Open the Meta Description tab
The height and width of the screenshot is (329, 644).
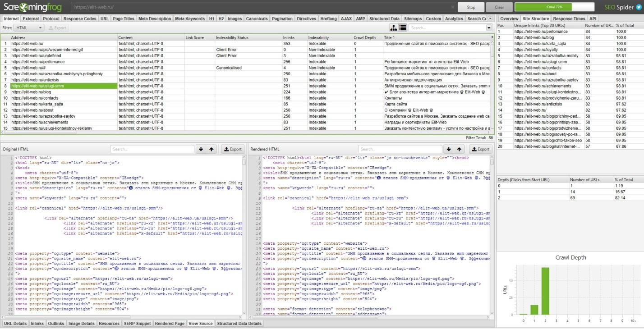(155, 19)
